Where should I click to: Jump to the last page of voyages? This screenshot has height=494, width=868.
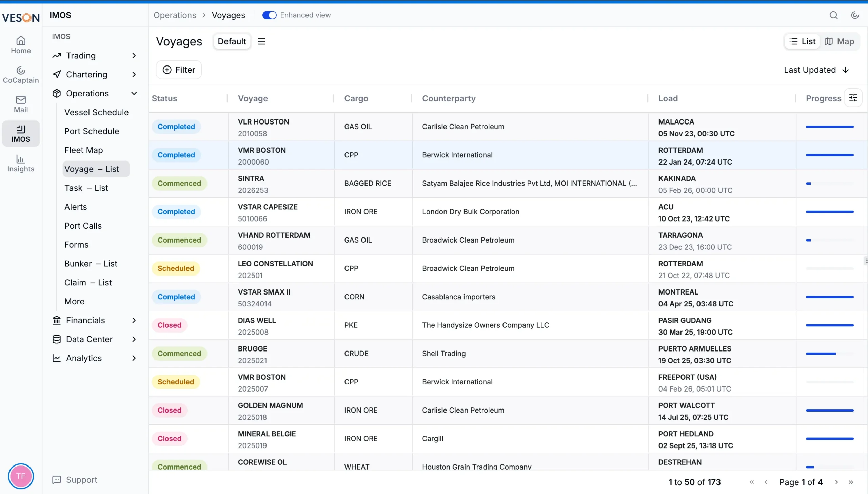click(x=851, y=482)
